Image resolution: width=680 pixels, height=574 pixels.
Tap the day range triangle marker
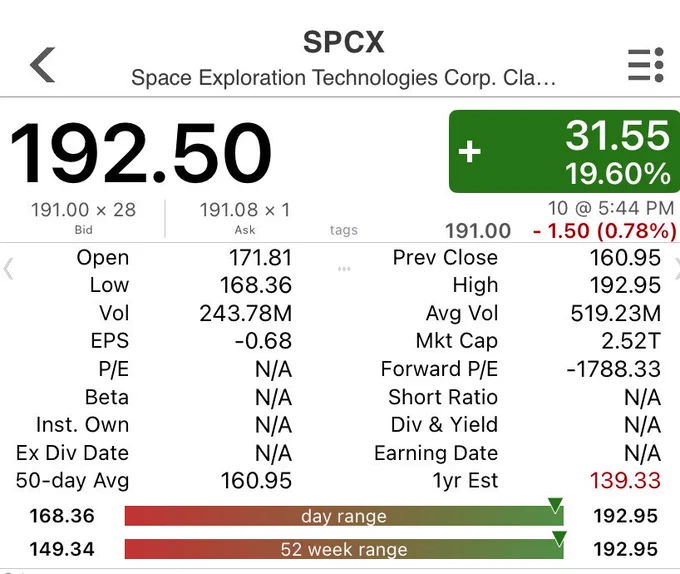[555, 506]
